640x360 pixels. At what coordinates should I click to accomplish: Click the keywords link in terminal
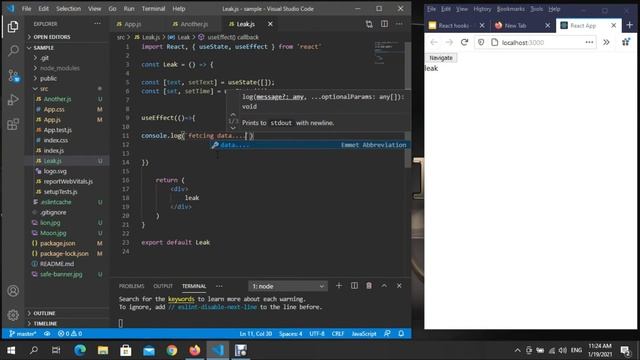point(181,299)
